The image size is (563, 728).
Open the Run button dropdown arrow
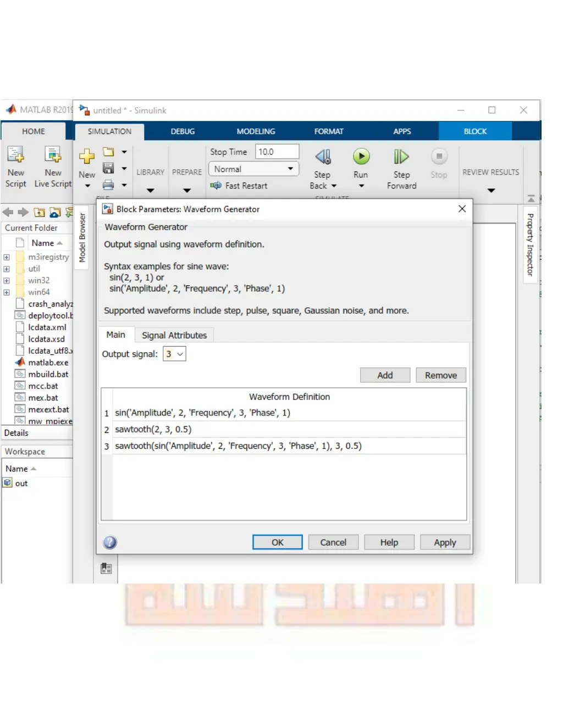361,186
